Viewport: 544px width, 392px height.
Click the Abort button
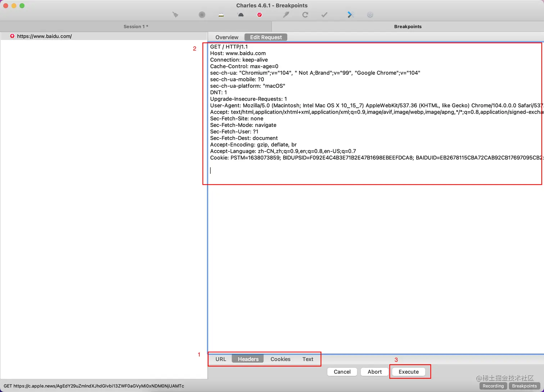coord(375,372)
